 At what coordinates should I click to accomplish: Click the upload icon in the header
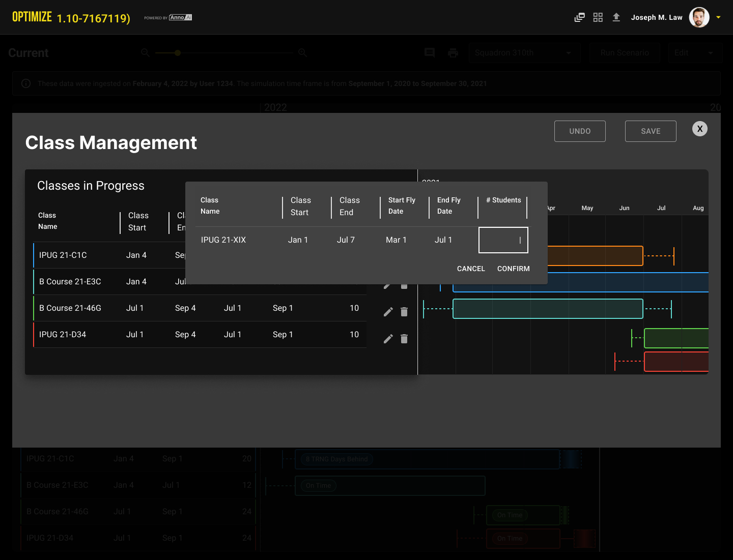616,17
